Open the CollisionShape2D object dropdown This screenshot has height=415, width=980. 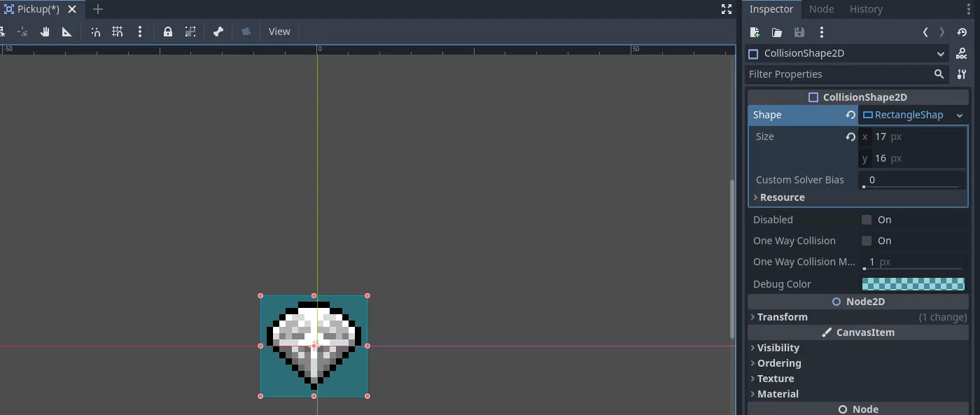coord(847,54)
